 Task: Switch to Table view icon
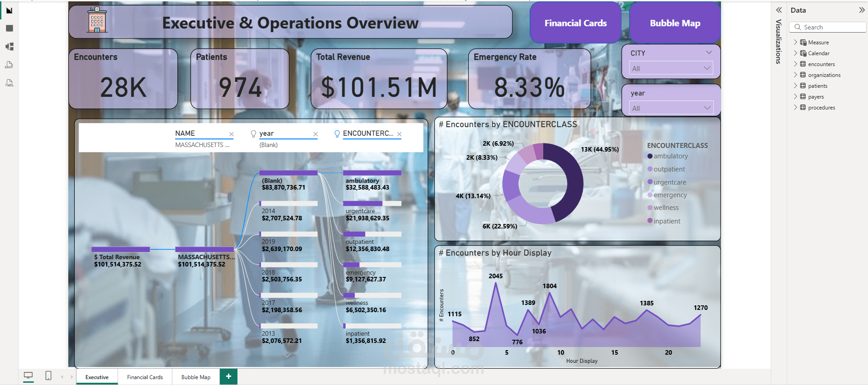click(x=9, y=29)
